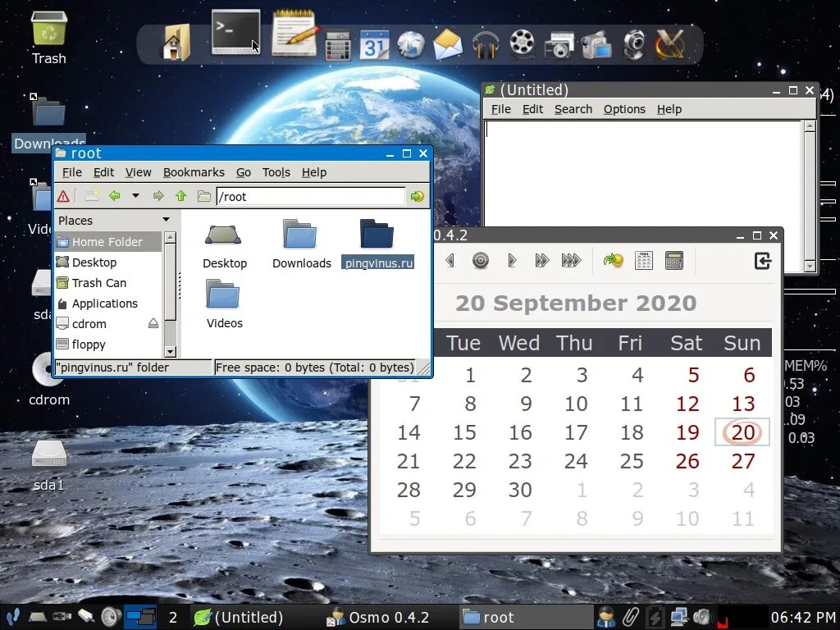The width and height of the screenshot is (840, 630).
Task: Launch the web browser globe icon in the dock
Action: (411, 45)
